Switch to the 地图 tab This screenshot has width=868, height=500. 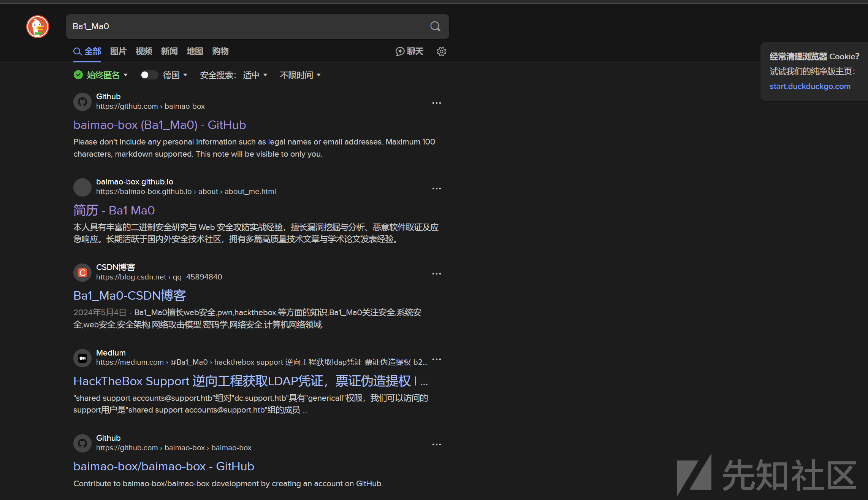point(195,51)
